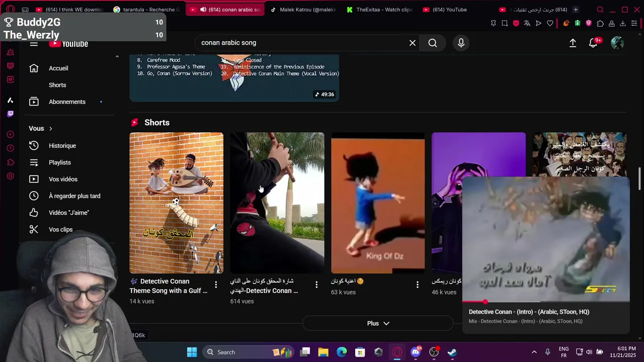Add page to bookmarks heart
Screen dimensions: 644x362
[x=550, y=23]
